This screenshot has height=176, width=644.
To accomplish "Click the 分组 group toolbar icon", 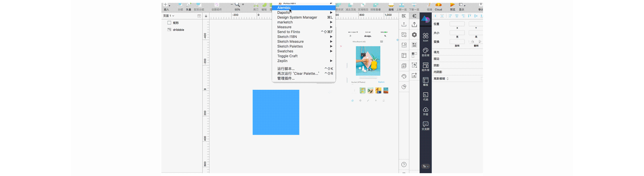I will click(x=180, y=7).
